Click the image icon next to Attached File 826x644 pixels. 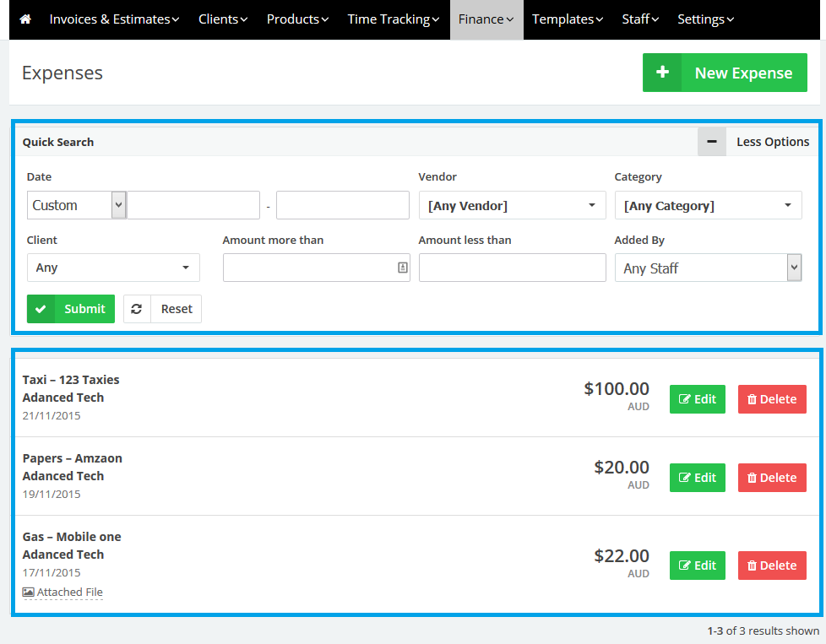(28, 593)
